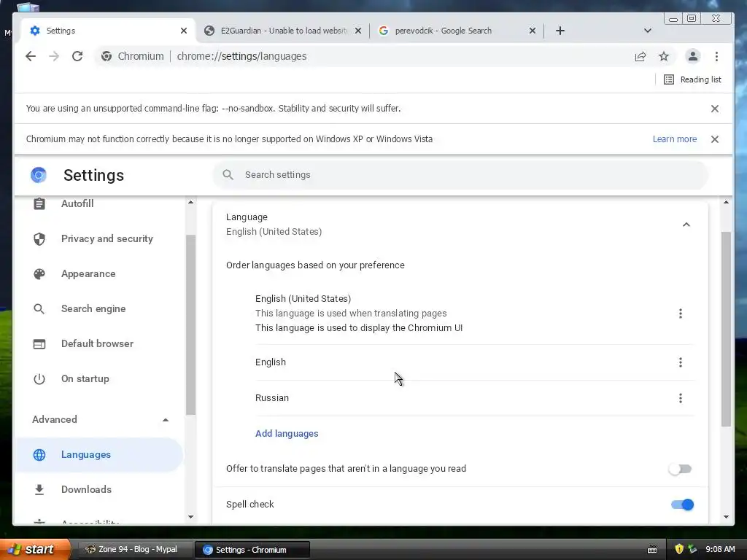Share this page via the share icon

[x=640, y=56]
